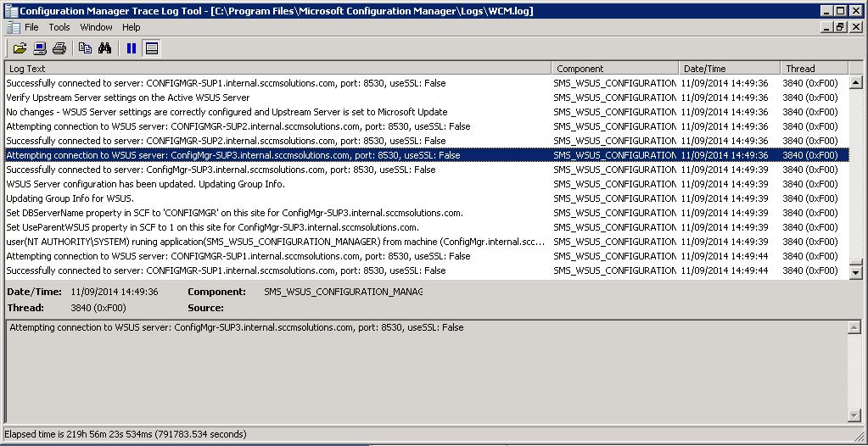Expand the Window menu
The width and height of the screenshot is (868, 446).
point(96,27)
